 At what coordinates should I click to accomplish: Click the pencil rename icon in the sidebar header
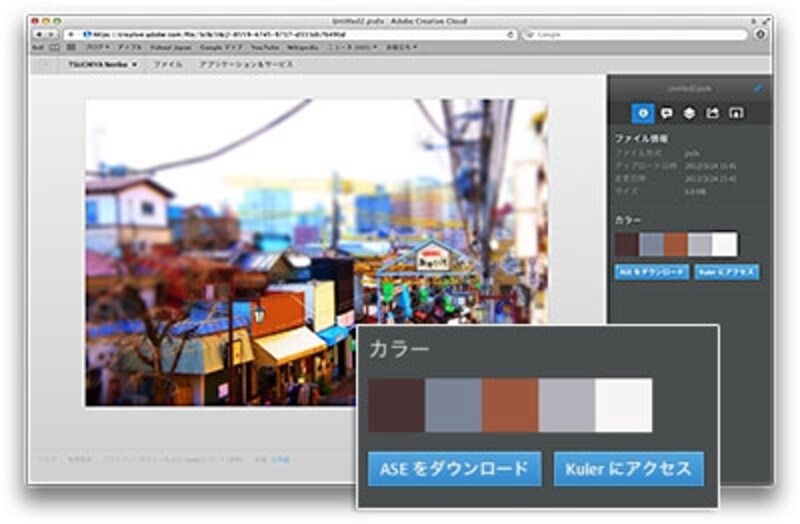click(758, 88)
